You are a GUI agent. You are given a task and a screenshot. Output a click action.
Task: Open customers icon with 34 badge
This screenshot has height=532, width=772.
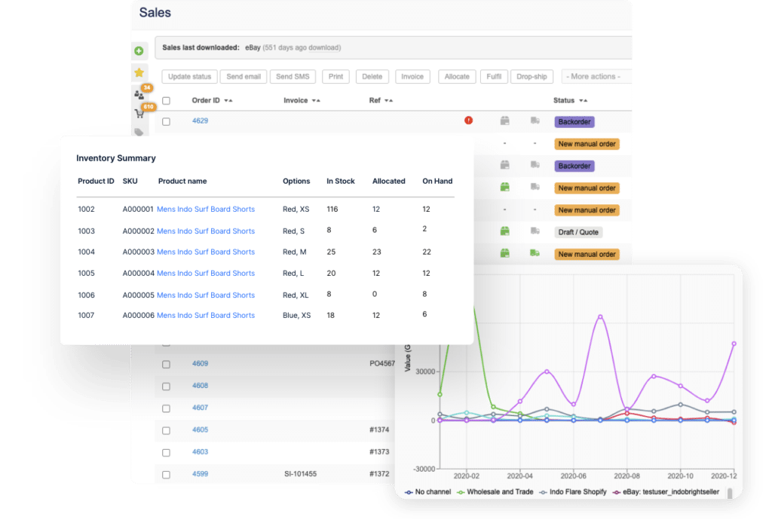point(139,94)
